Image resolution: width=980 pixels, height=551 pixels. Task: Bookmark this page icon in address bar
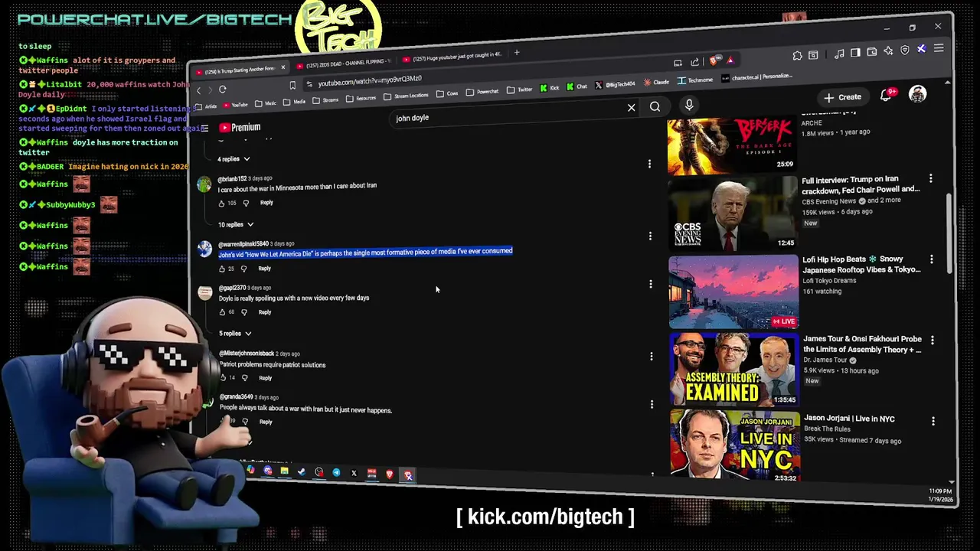[x=292, y=85]
